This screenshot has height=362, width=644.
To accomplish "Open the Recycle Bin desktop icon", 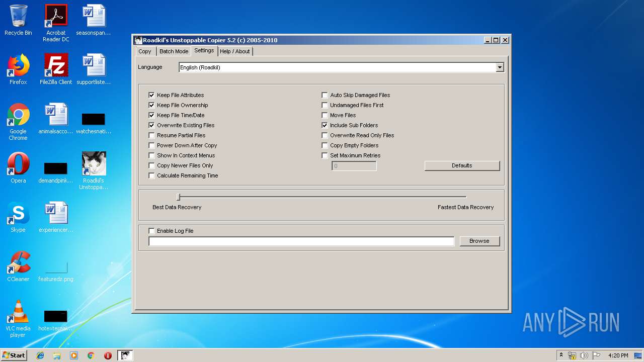I will pyautogui.click(x=18, y=20).
